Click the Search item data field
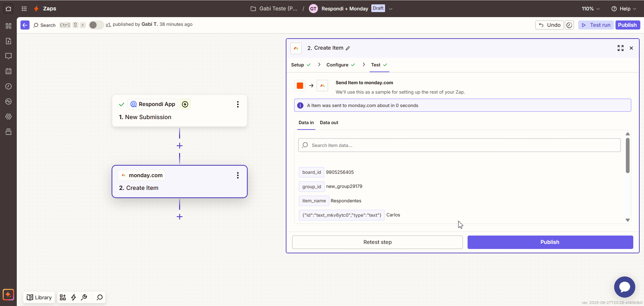Screen dimensions: 644x306 459,145
